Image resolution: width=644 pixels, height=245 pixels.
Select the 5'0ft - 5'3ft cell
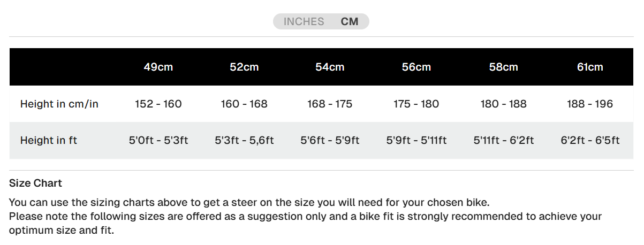coord(158,140)
